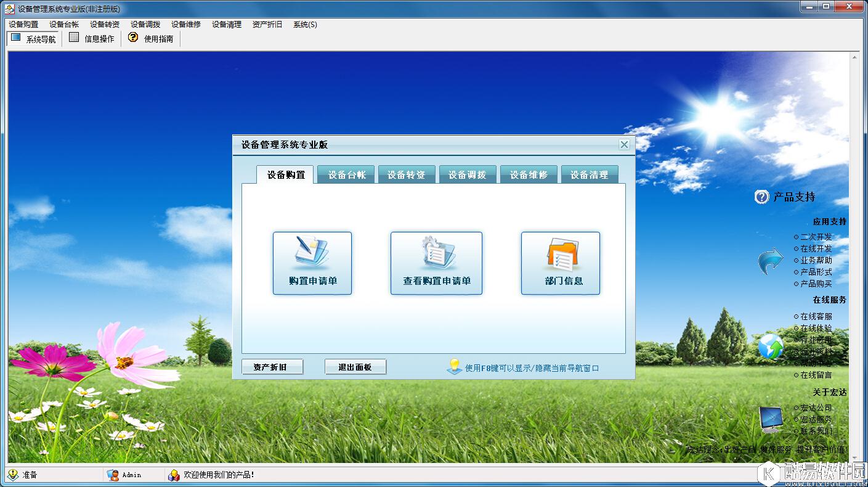Click the F8 tip lightbulb icon
Screen dimensions: 868x487
454,366
